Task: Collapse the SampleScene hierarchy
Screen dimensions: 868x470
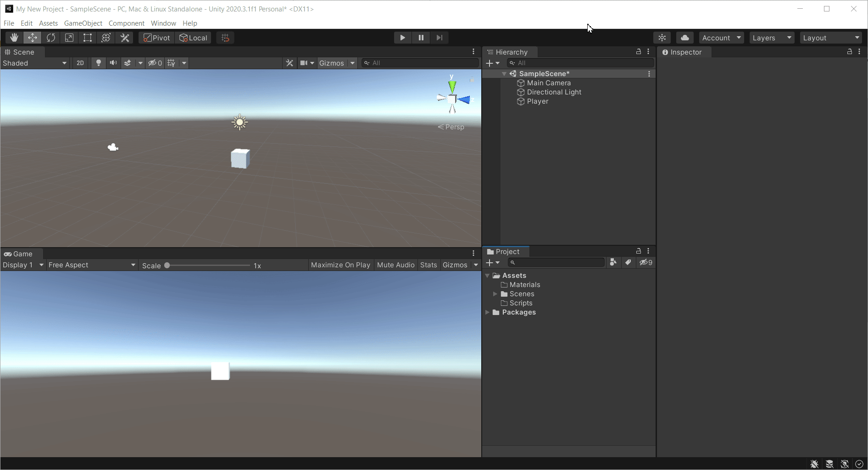Action: coord(504,73)
